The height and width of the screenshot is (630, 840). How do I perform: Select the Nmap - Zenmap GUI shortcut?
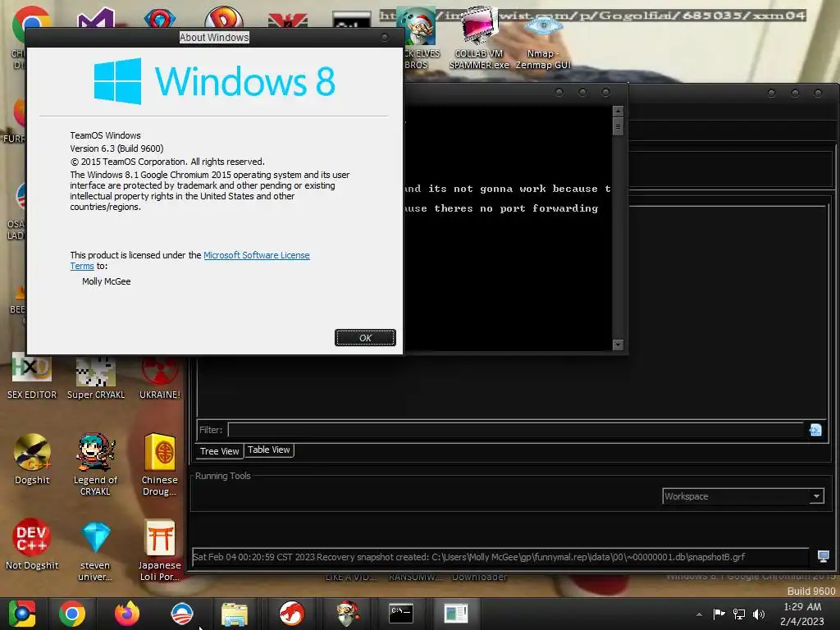pyautogui.click(x=543, y=43)
